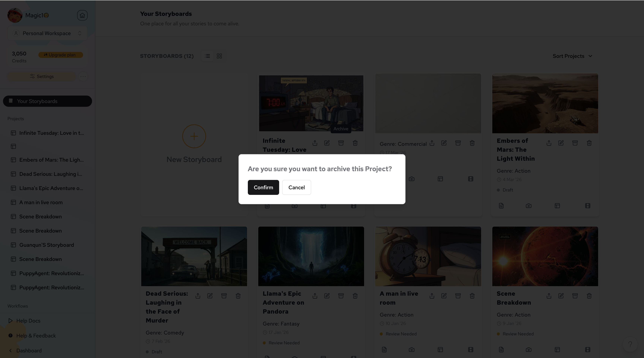Click the plus icon for New Storyboard

pyautogui.click(x=194, y=136)
